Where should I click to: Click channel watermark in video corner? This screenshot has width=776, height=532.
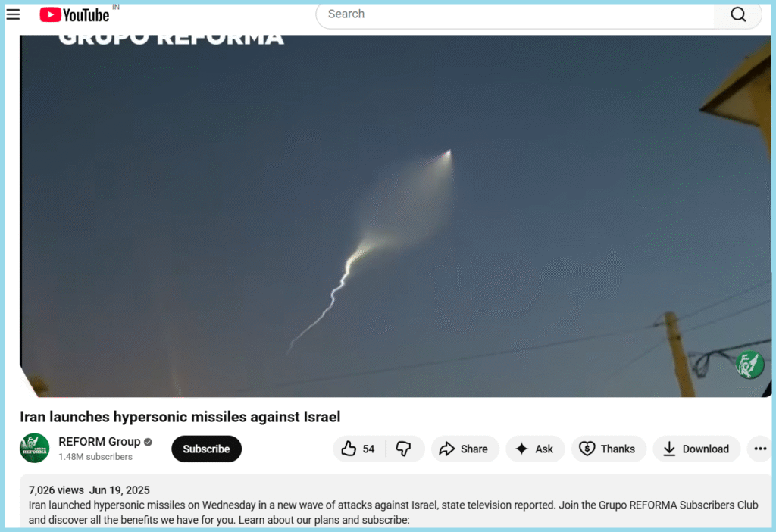(749, 365)
